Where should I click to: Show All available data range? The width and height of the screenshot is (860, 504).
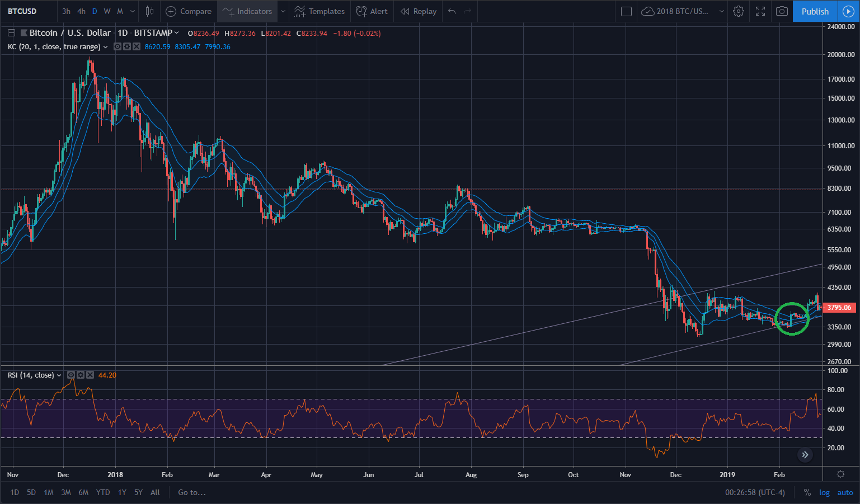click(155, 492)
